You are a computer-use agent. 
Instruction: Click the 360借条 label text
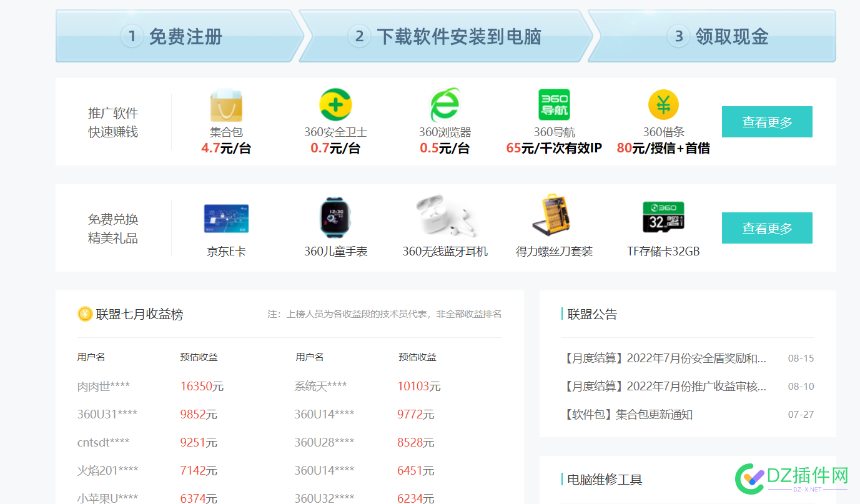point(663,132)
